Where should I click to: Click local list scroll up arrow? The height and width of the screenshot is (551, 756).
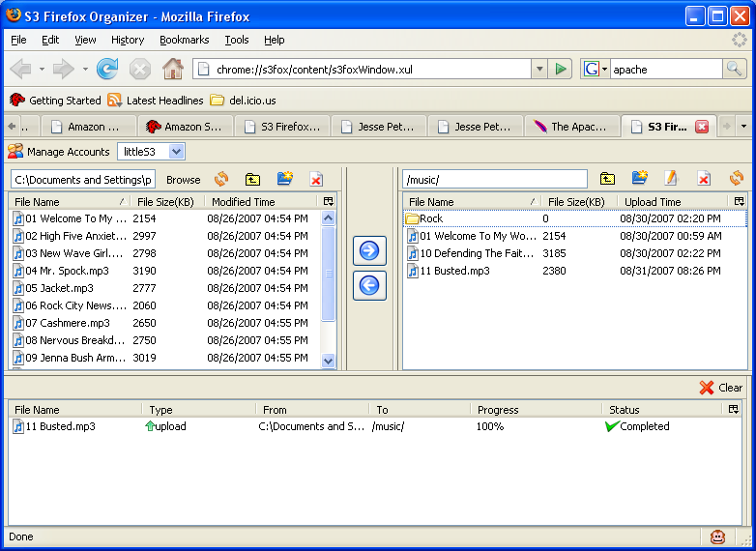[328, 218]
